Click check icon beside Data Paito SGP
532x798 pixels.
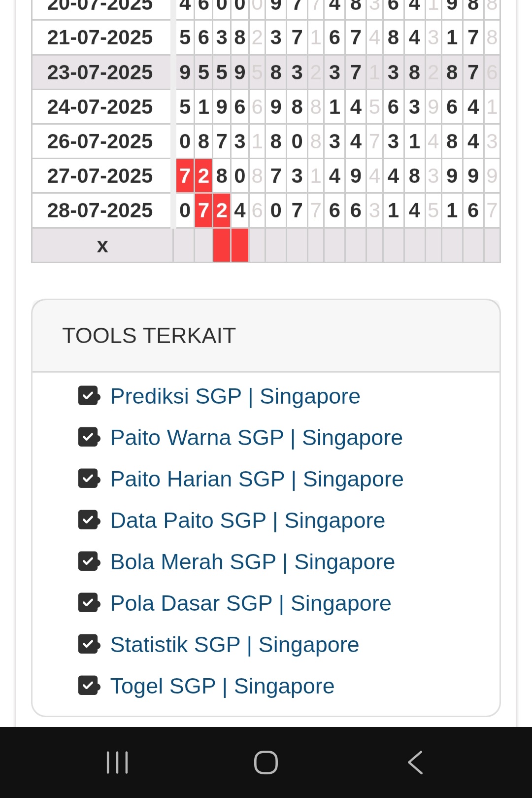(89, 520)
